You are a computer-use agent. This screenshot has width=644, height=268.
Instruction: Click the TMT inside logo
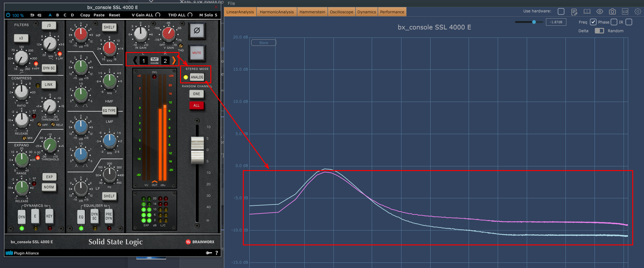click(x=154, y=61)
